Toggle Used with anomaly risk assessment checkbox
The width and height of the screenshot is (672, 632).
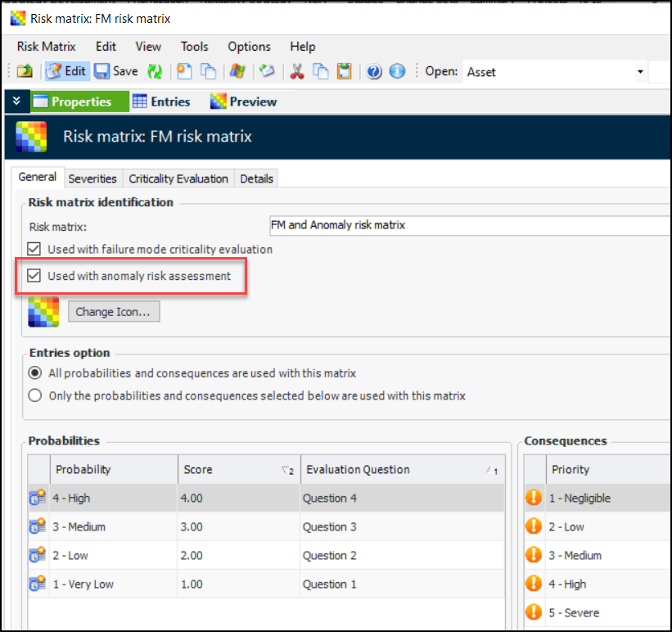point(34,276)
